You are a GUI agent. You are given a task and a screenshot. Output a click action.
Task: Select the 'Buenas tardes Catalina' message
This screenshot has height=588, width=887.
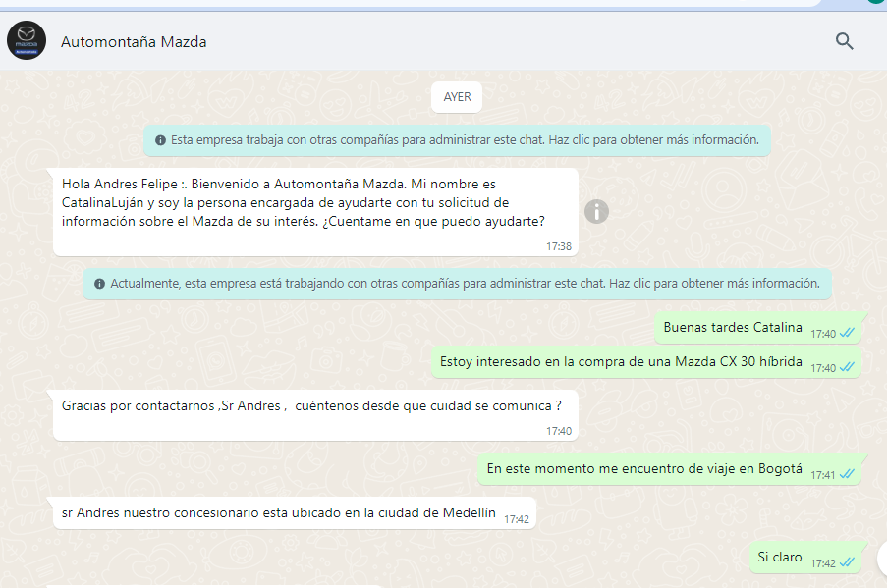[758, 328]
